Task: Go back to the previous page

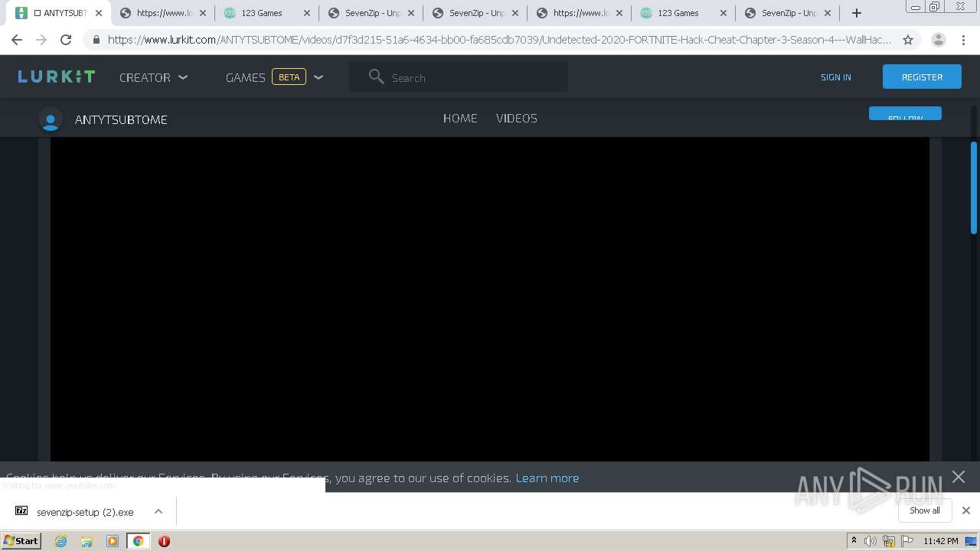Action: point(17,40)
